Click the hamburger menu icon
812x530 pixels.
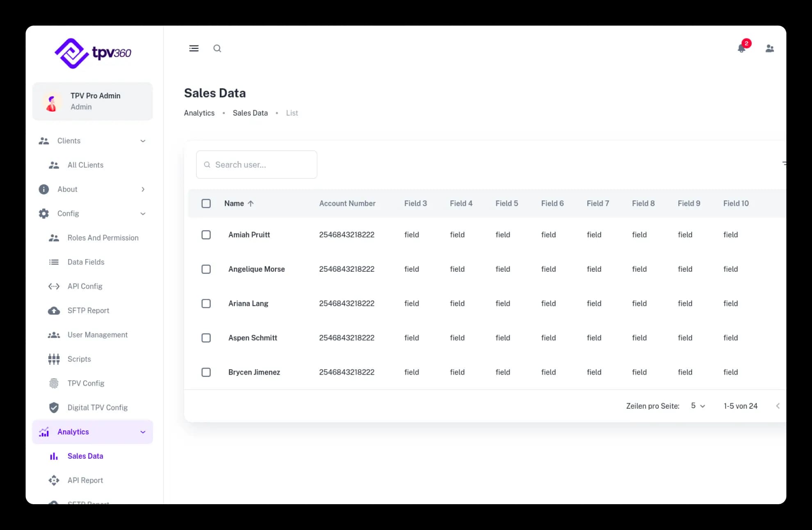pos(194,48)
